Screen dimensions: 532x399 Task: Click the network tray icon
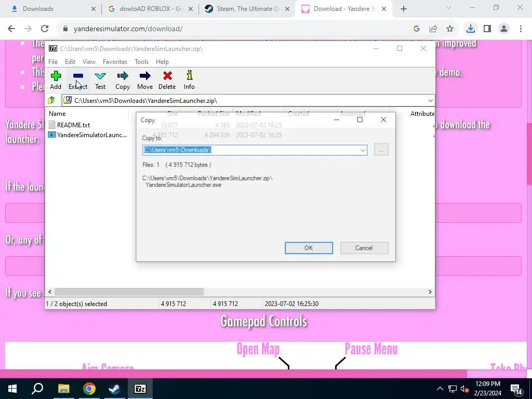(x=452, y=389)
